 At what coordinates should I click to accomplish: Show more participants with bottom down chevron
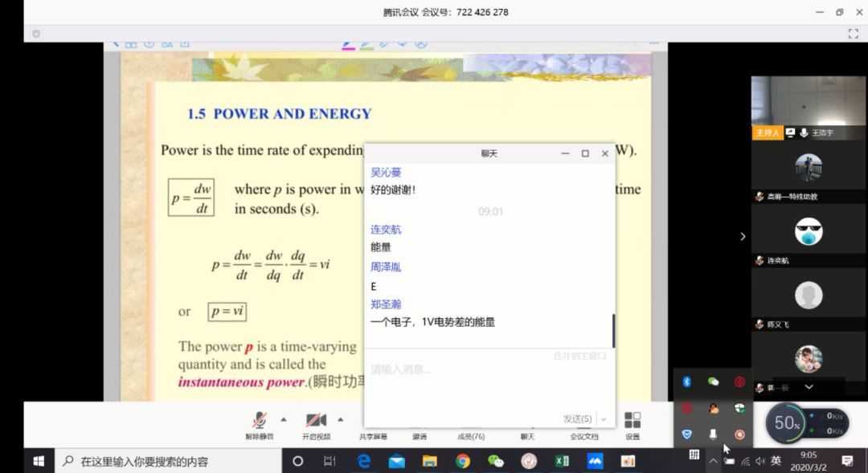click(809, 387)
